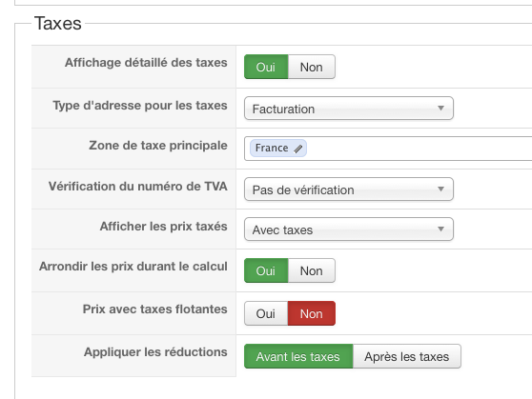This screenshot has height=399, width=532.
Task: Click the pencil edit icon beside France
Action: 297,149
